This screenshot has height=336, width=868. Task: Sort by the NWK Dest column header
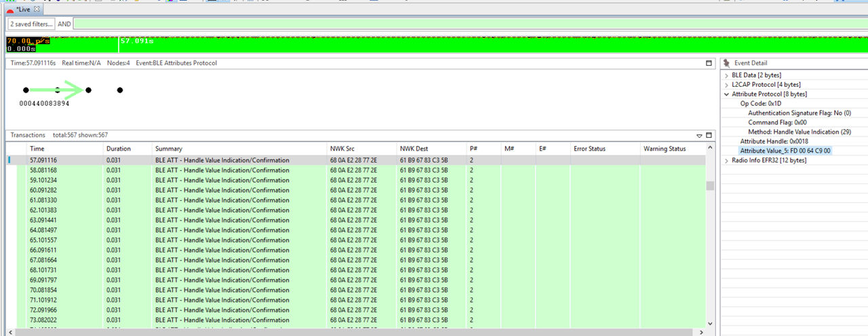point(431,149)
